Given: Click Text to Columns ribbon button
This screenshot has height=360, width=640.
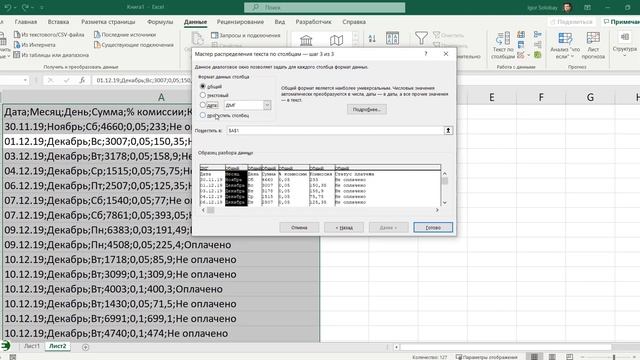Looking at the screenshot, I should click(503, 46).
